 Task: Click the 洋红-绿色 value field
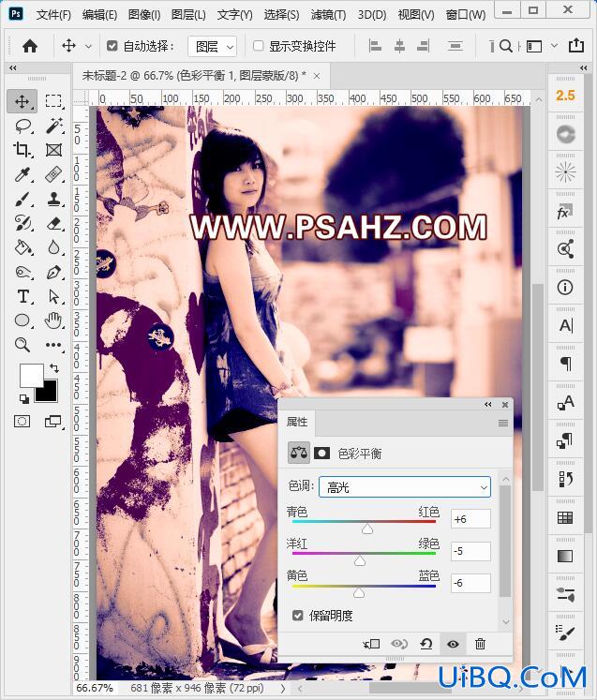(x=470, y=551)
